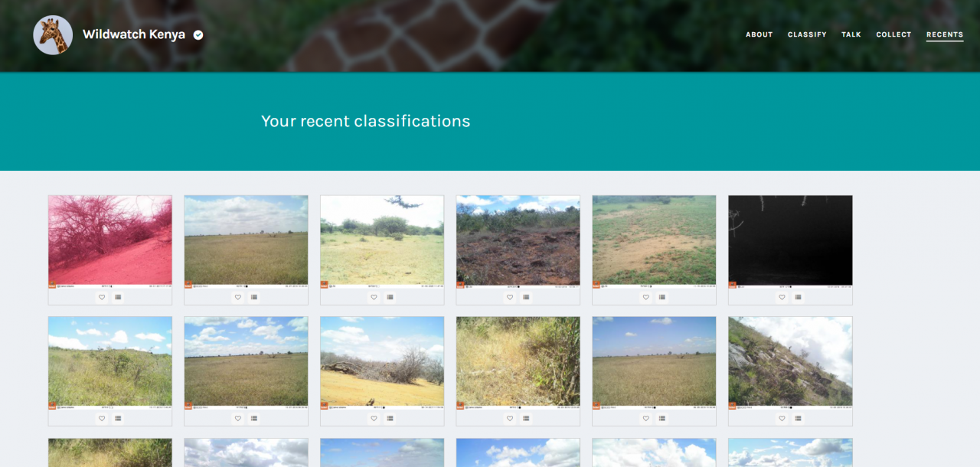Click the Wildwatch Kenya project title
This screenshot has width=980, height=467.
click(134, 34)
